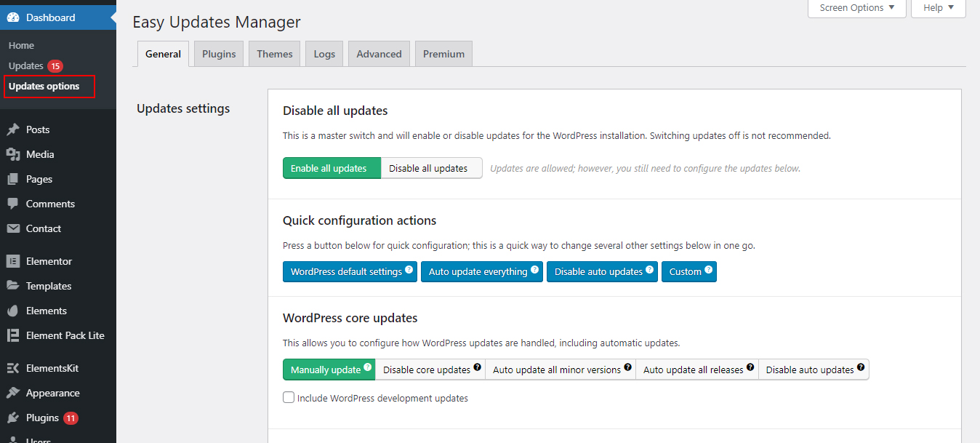Viewport: 980px width, 443px height.
Task: Switch to the Plugins tab
Action: [219, 54]
